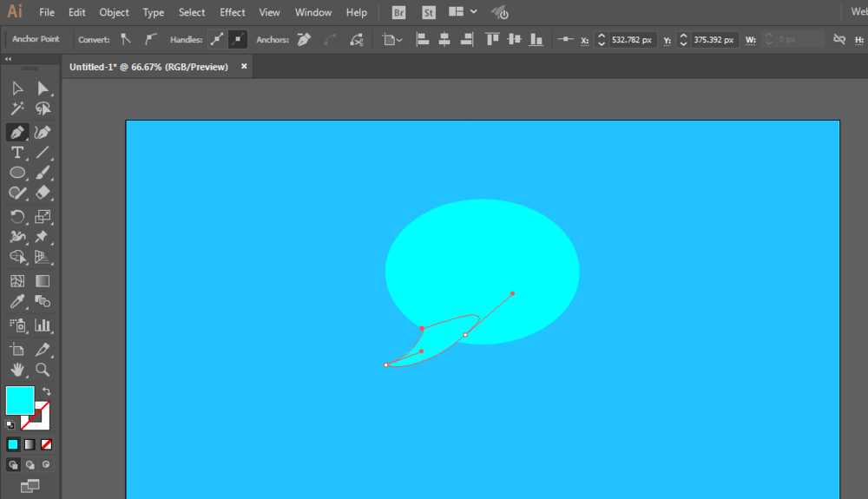Choose the Magic Wand tool
868x499 pixels.
point(17,109)
